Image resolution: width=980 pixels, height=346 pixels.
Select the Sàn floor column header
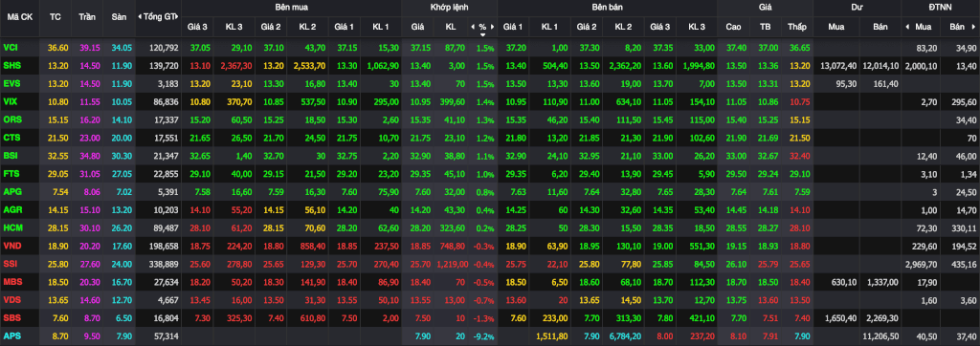[119, 17]
